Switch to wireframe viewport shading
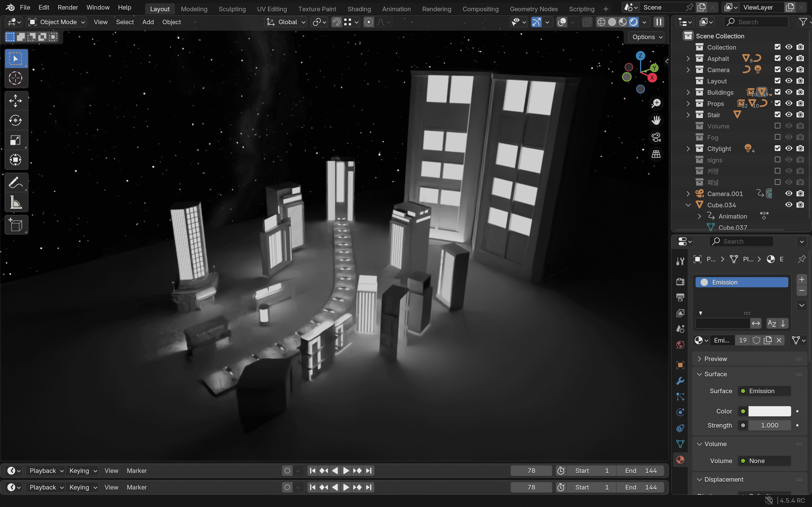This screenshot has height=507, width=812. pyautogui.click(x=601, y=22)
